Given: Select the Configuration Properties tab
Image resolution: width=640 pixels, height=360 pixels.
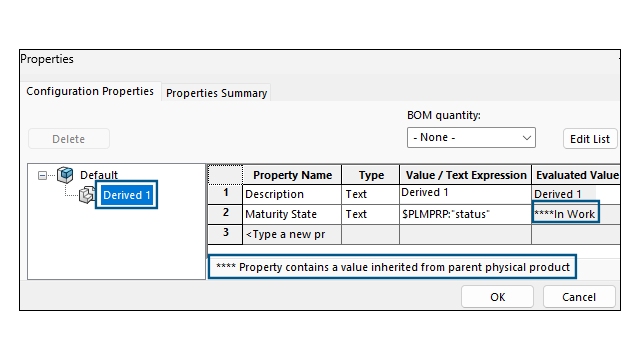Looking at the screenshot, I should (x=90, y=91).
